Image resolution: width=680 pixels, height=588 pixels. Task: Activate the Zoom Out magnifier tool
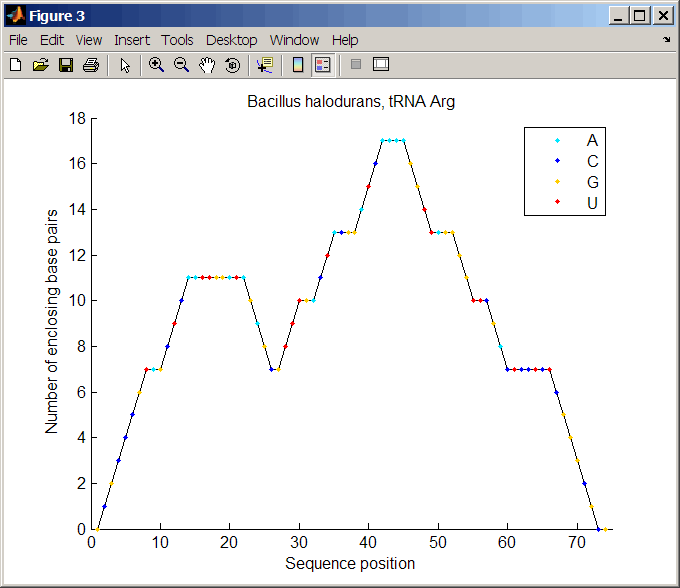(181, 65)
